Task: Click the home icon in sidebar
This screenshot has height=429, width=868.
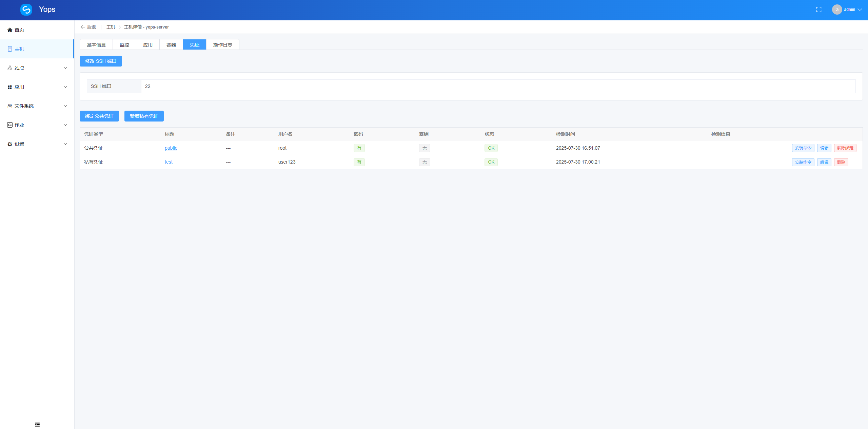Action: point(10,30)
